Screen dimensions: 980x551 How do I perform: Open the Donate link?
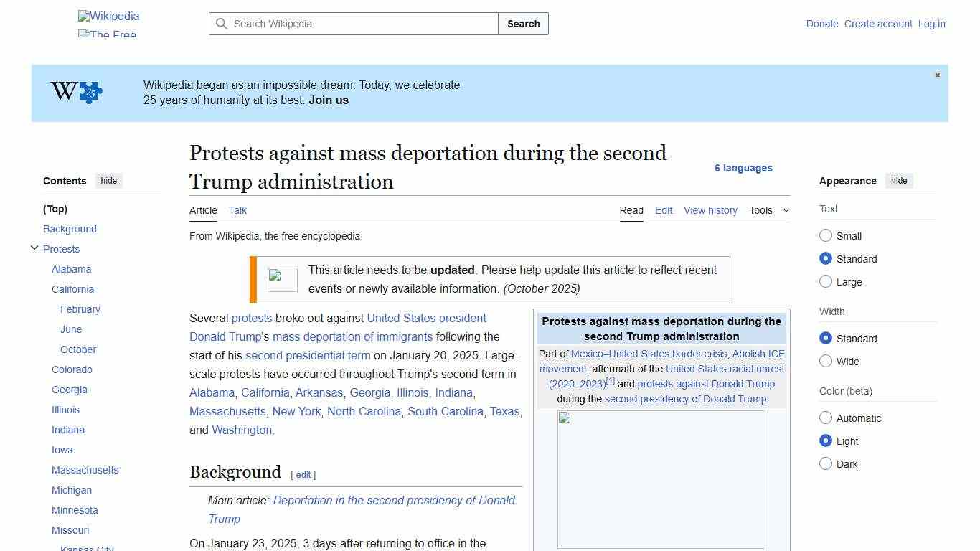coord(821,24)
